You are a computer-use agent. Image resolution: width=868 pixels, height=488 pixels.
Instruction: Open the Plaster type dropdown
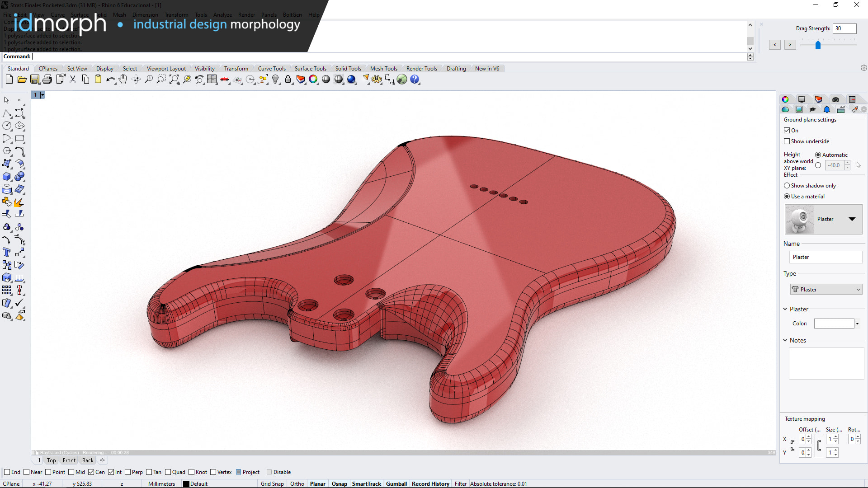click(826, 290)
